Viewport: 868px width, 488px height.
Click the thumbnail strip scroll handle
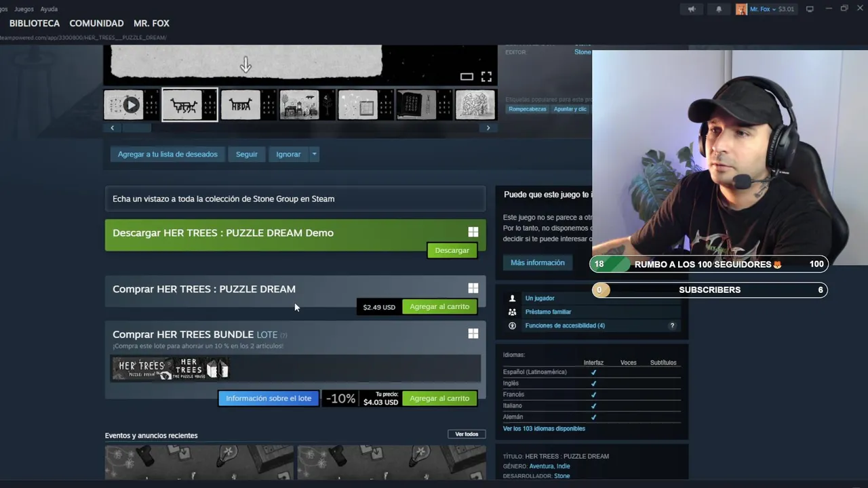pyautogui.click(x=136, y=127)
